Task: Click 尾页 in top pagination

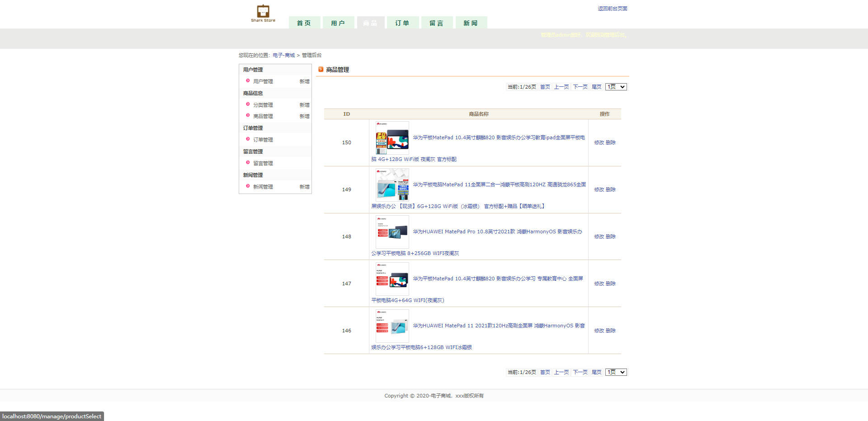Action: click(597, 87)
